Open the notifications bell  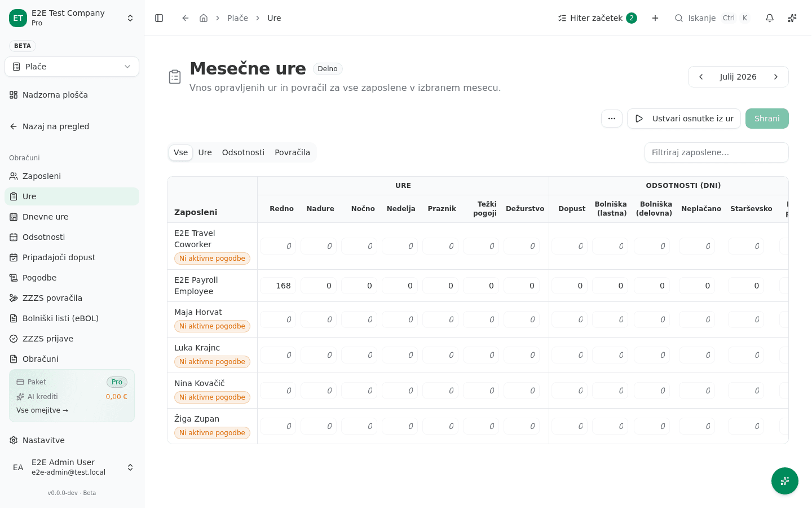[x=770, y=18]
